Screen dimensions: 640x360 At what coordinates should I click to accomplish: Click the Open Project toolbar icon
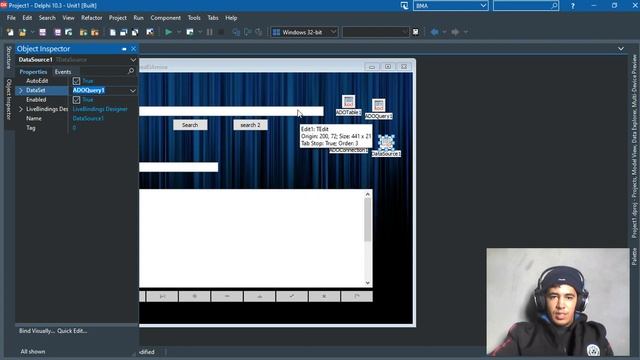(x=69, y=32)
